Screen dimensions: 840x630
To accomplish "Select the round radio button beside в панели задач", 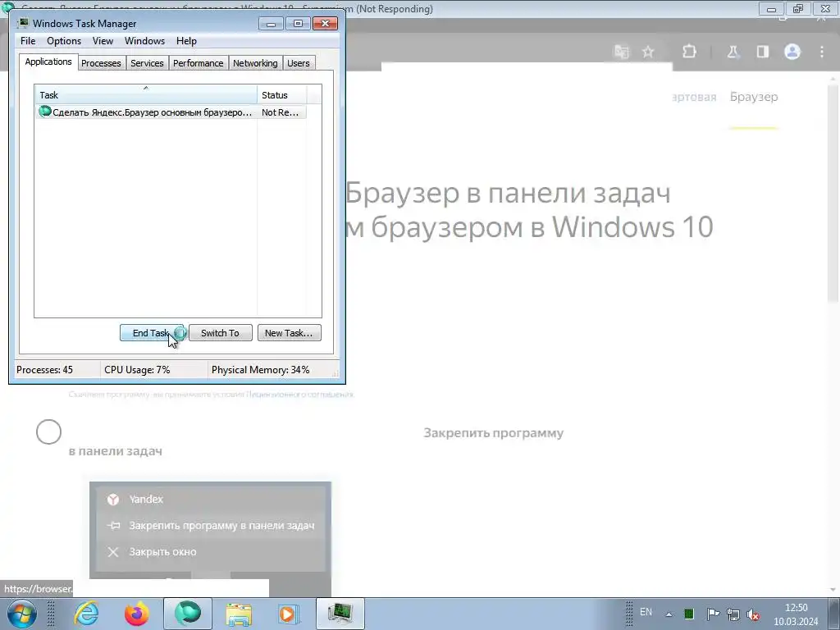I will click(x=48, y=431).
